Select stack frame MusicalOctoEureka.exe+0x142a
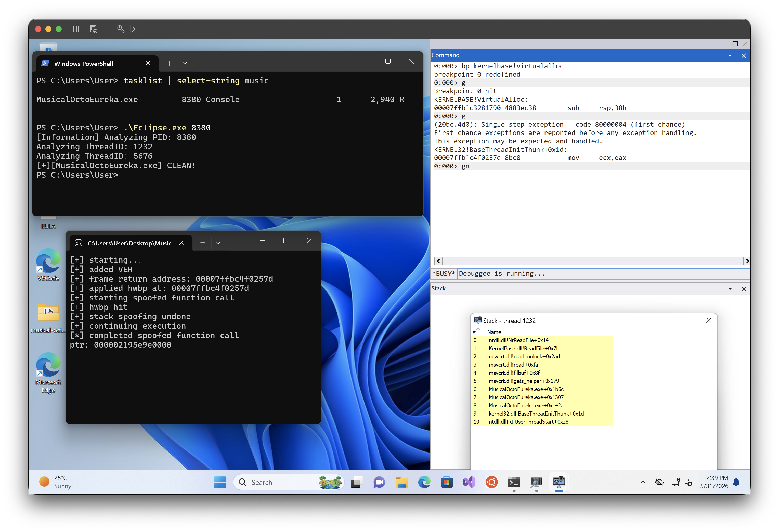779x532 pixels. pos(542,405)
